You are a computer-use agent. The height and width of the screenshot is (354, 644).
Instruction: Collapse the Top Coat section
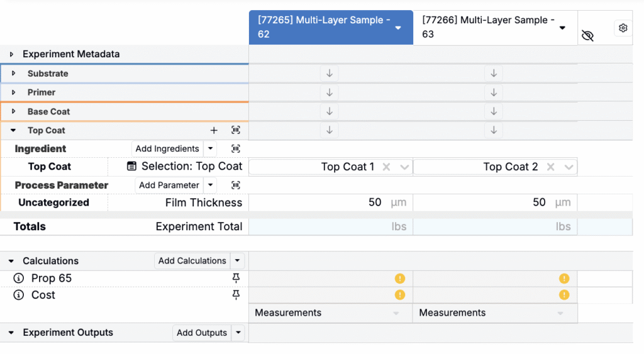click(14, 131)
